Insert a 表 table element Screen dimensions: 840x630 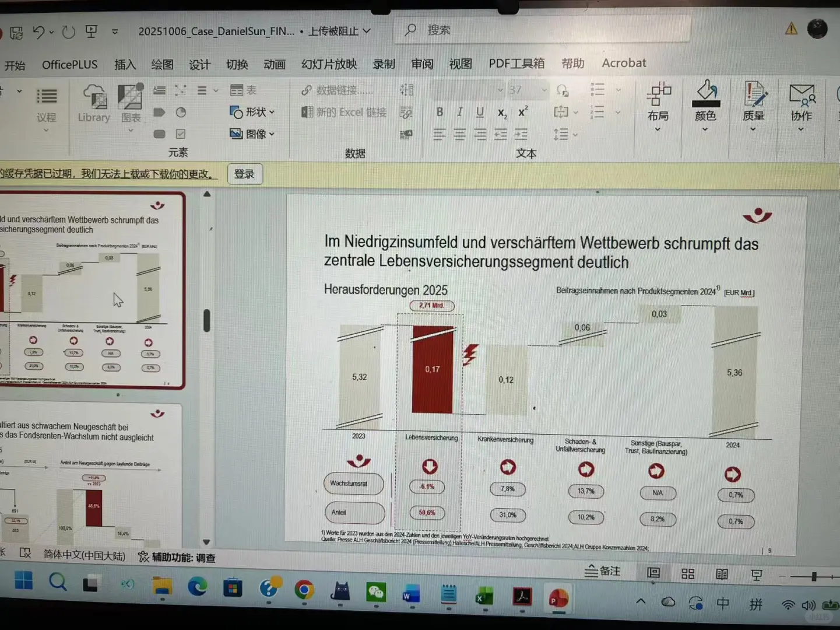[x=244, y=90]
